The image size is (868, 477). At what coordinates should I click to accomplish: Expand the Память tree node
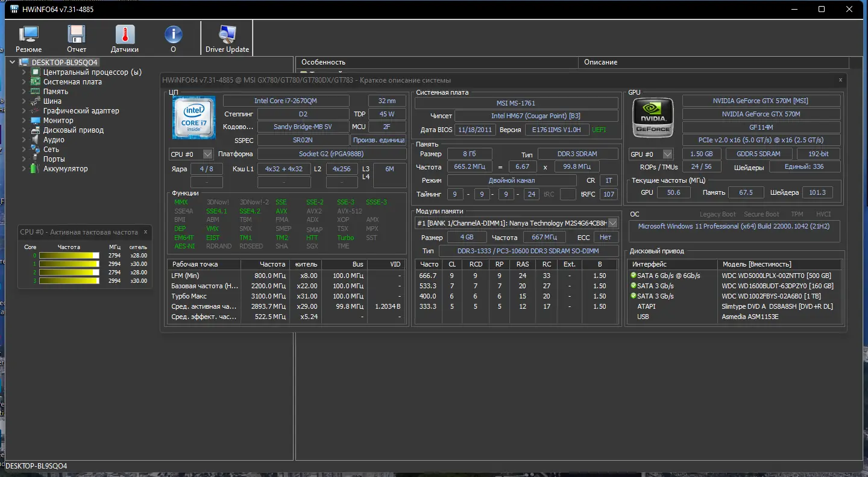click(x=24, y=91)
